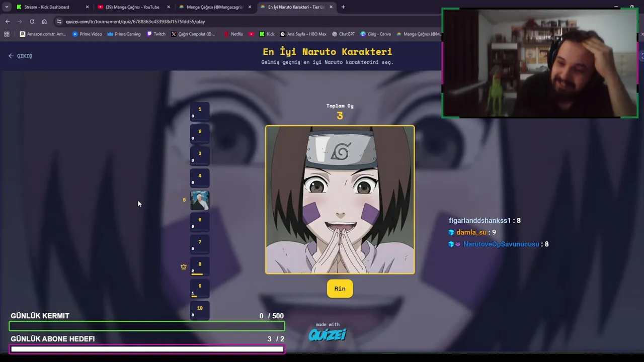Select the En İyi Naruto Karakteri tab
The image size is (644, 362).
click(x=296, y=7)
